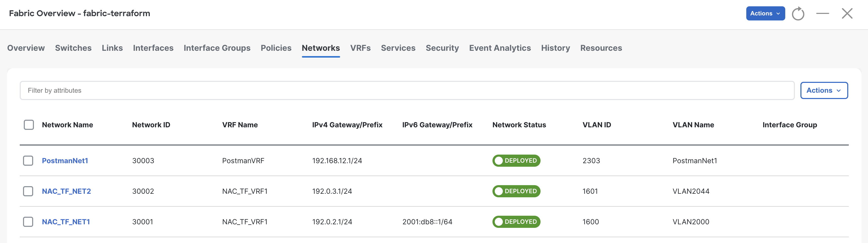Click the VLAN2000 cell
The width and height of the screenshot is (868, 243).
click(691, 222)
